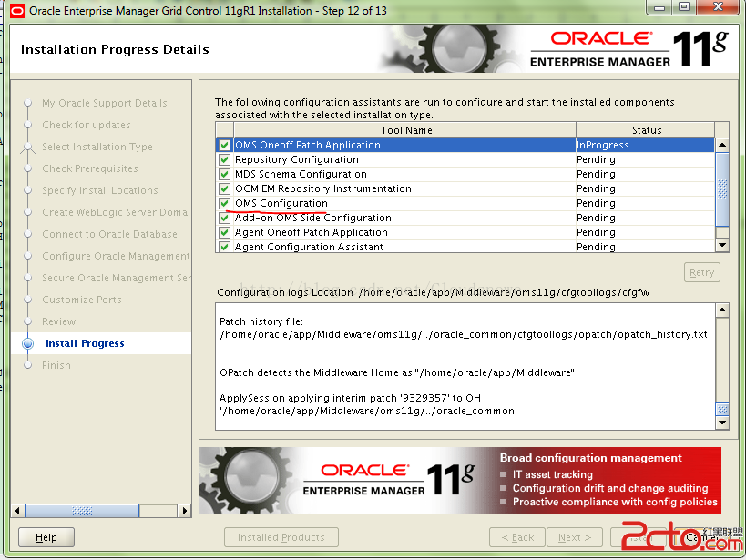Select the Customize Ports step
This screenshot has width=746, height=560.
[x=82, y=300]
